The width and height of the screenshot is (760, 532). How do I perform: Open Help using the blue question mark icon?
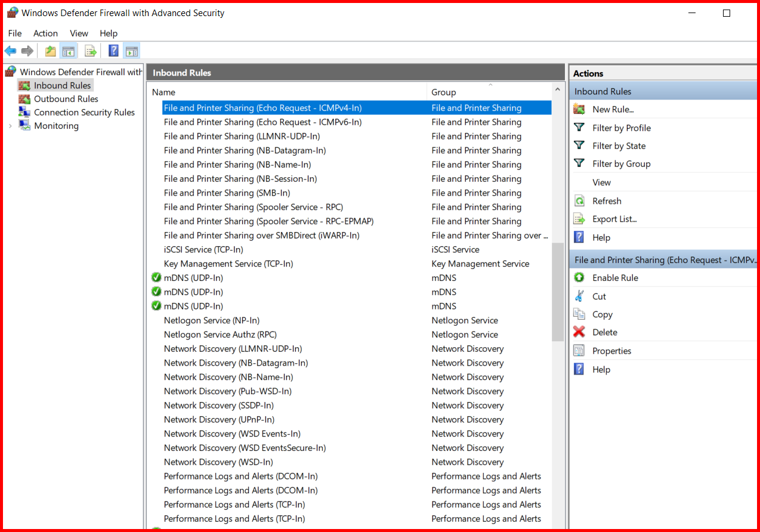(113, 51)
